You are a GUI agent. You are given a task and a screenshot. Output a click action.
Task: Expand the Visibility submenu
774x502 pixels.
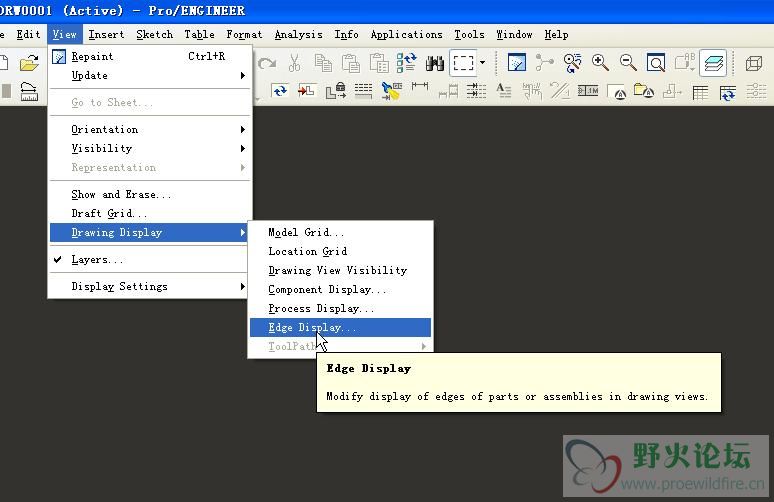coord(151,149)
